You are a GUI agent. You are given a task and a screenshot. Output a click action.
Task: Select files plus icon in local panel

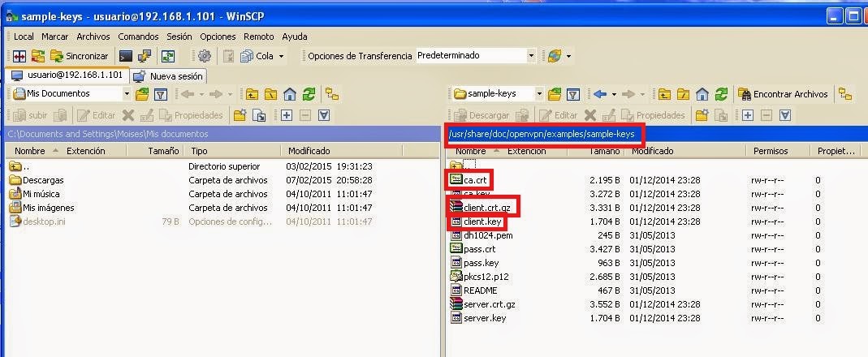(x=286, y=115)
